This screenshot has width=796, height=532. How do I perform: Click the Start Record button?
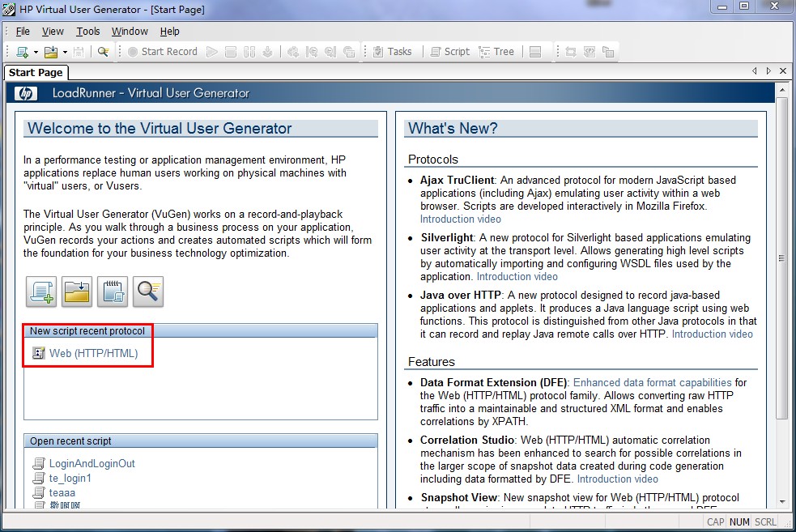click(163, 52)
